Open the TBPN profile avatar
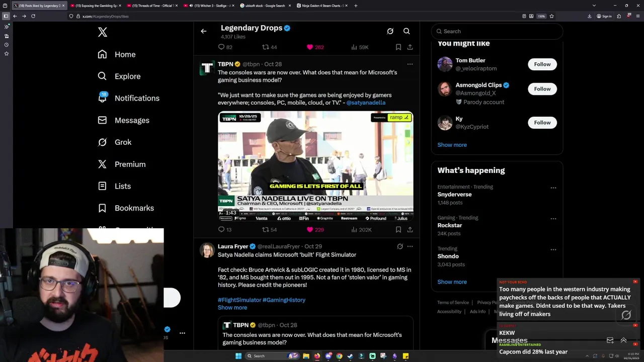Image resolution: width=644 pixels, height=362 pixels. click(x=207, y=68)
